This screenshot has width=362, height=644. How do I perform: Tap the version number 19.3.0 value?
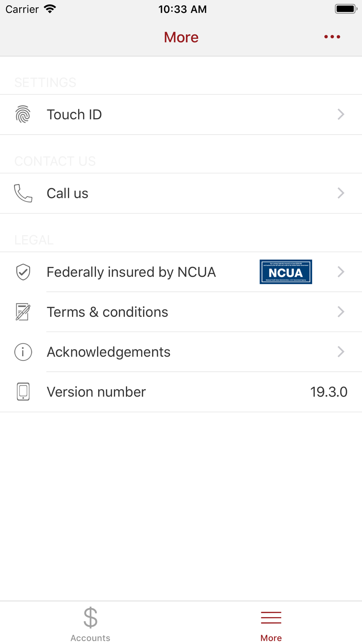coord(328,392)
